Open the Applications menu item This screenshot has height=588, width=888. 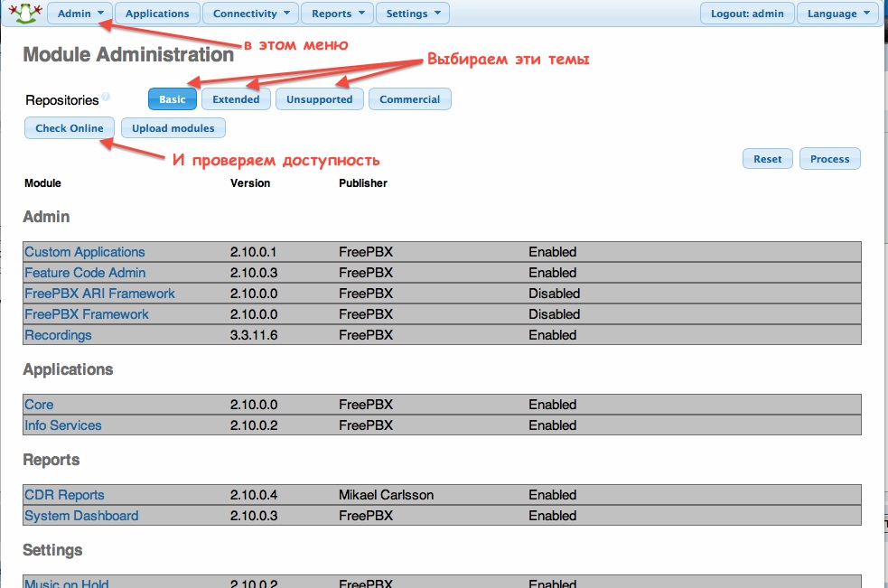coord(157,14)
